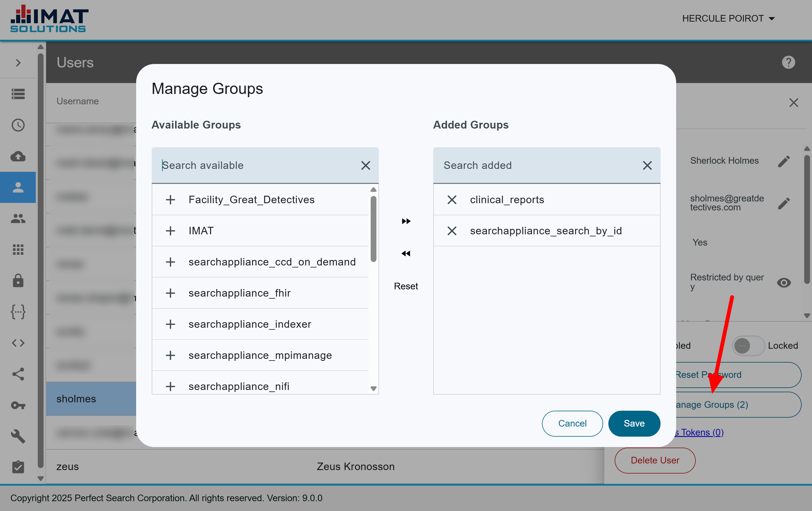The height and width of the screenshot is (511, 812).
Task: Open the apps grid icon in the sidebar
Action: coord(18,250)
